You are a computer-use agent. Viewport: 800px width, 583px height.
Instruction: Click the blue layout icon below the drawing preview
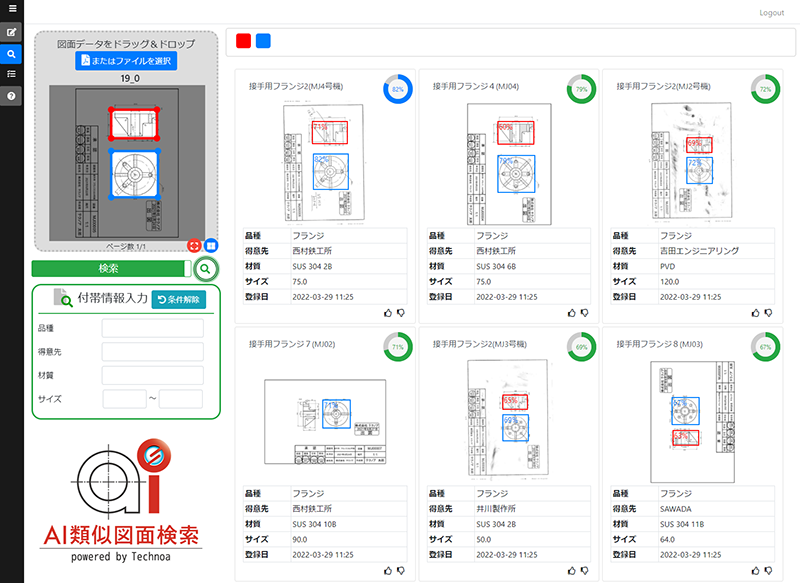(211, 246)
